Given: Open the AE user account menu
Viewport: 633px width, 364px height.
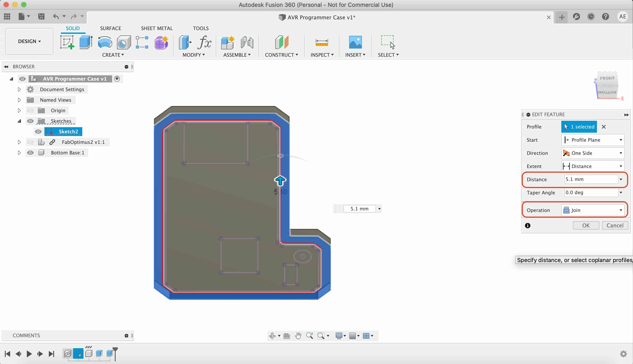Looking at the screenshot, I should click(x=622, y=17).
